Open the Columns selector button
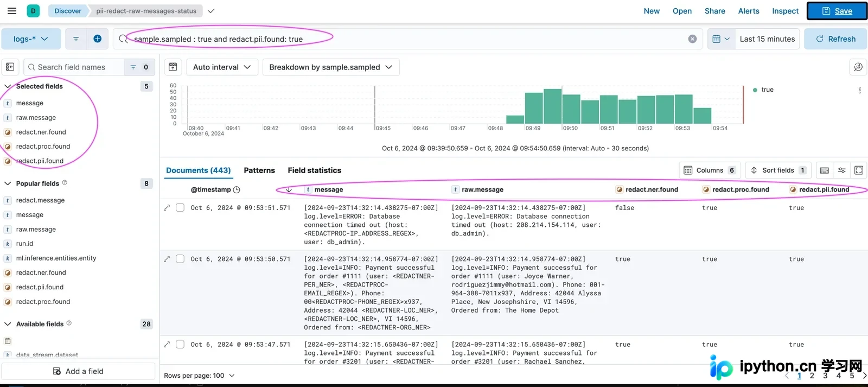 click(710, 170)
